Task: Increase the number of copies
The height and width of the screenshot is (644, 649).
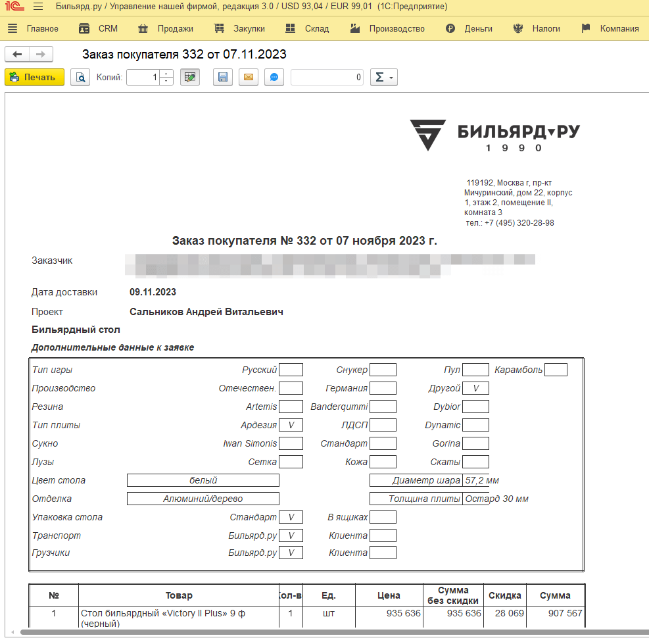Action: coord(166,74)
